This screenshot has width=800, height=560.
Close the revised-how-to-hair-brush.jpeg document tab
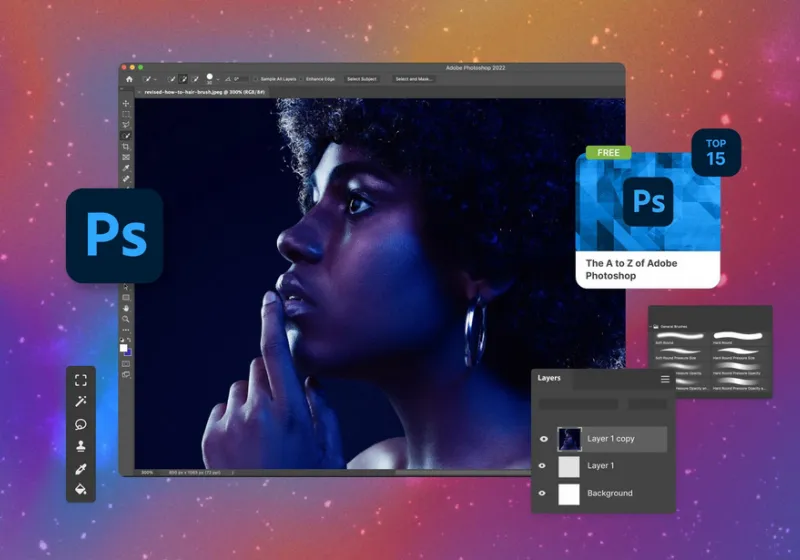(139, 92)
